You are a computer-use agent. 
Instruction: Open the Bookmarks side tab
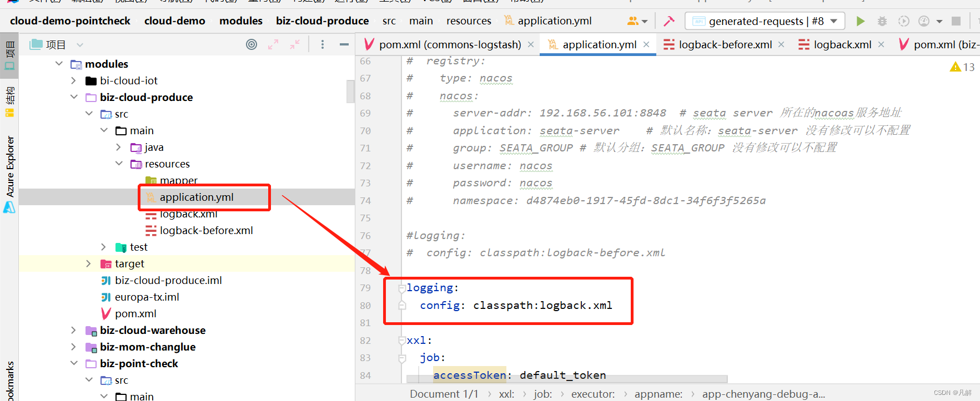(9, 382)
